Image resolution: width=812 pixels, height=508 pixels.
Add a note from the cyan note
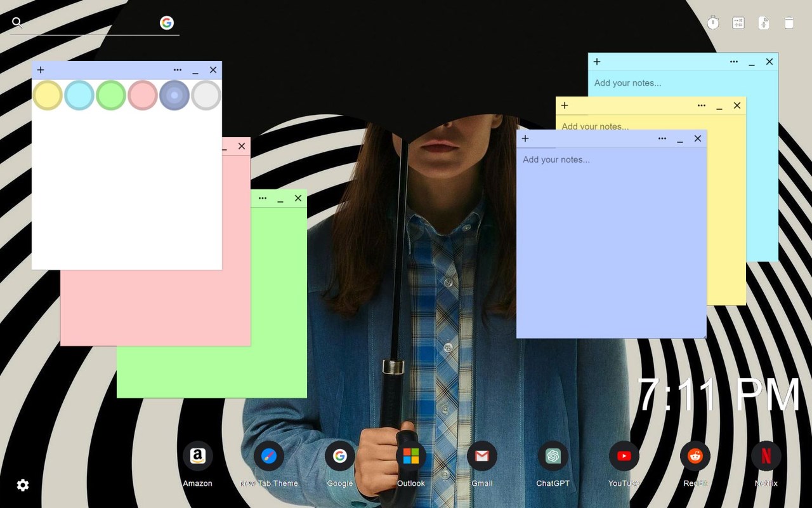coord(597,62)
